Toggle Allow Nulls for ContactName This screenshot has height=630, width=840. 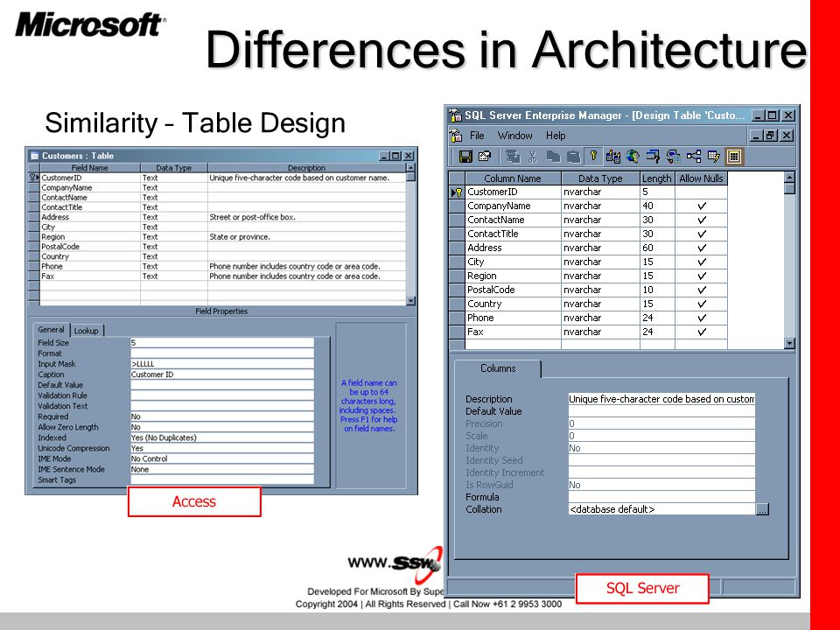pyautogui.click(x=702, y=220)
